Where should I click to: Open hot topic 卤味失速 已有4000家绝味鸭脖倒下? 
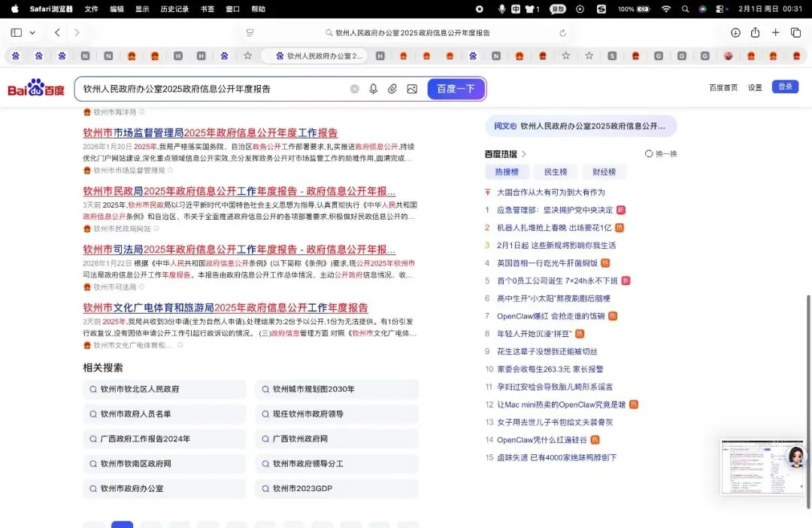pos(556,457)
